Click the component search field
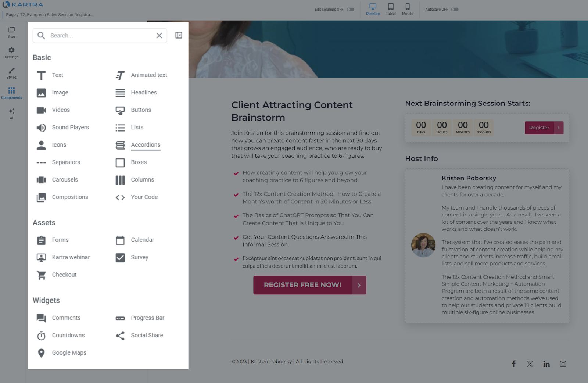Image resolution: width=588 pixels, height=383 pixels. [100, 36]
